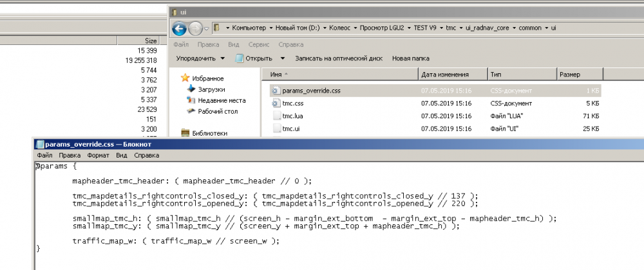Click the mapheader_tmc_header line in Notepad
This screenshot has height=270, width=644.
pos(192,181)
